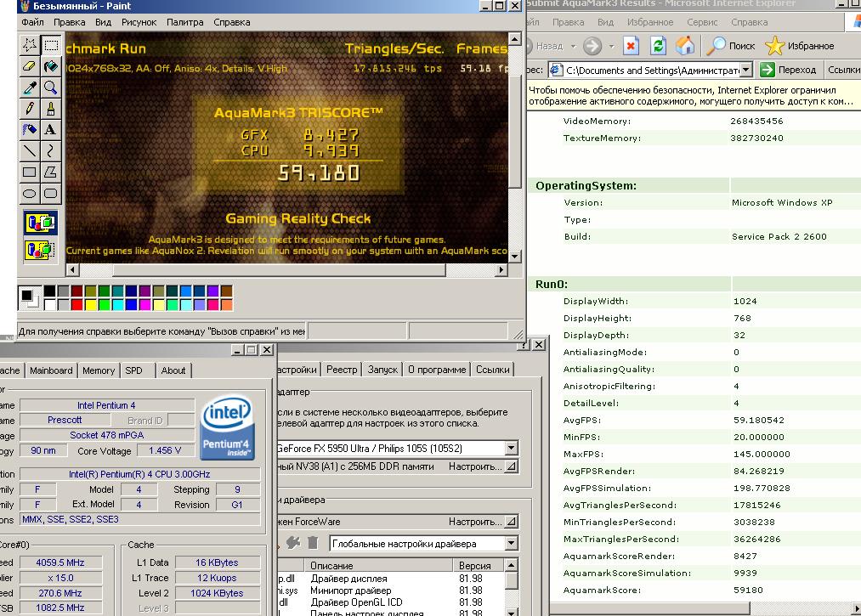The image size is (861, 616).
Task: Open Настроить menu beside ForceWare driver
Action: click(x=482, y=522)
